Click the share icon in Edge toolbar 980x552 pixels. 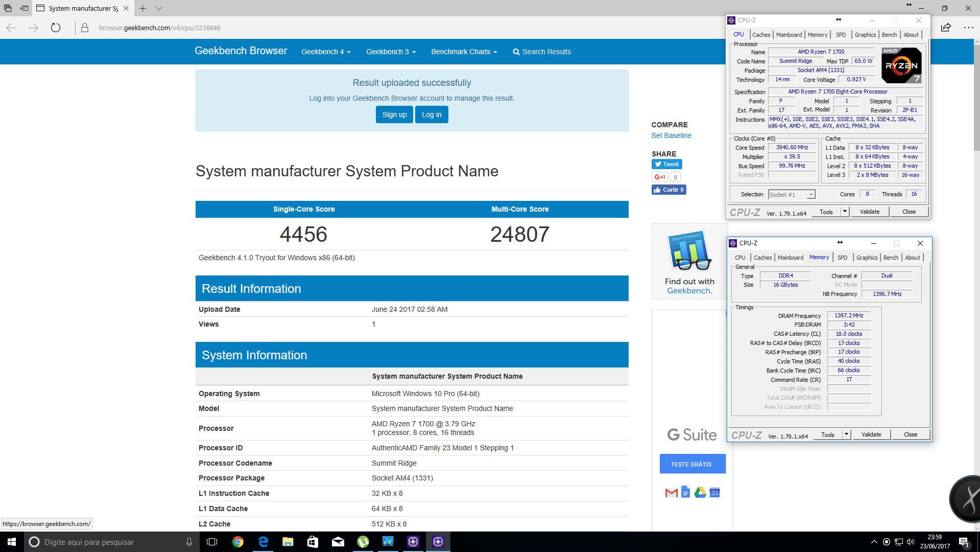946,28
